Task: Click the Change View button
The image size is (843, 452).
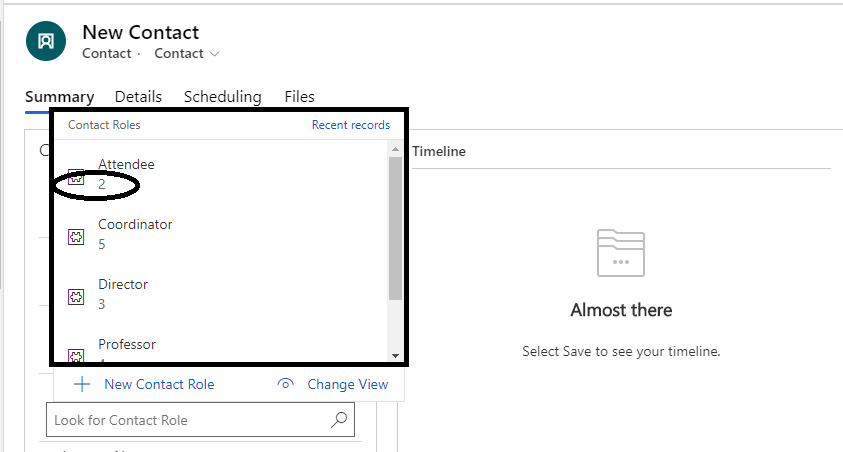Action: click(x=347, y=384)
